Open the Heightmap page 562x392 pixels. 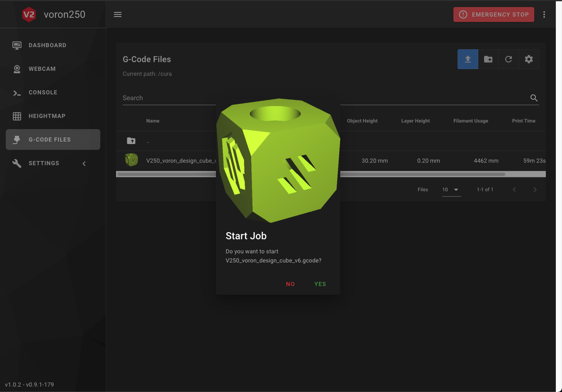(53, 116)
